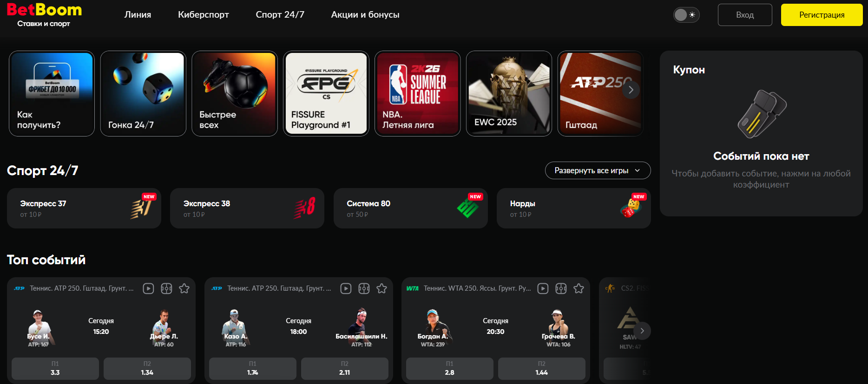Open the Гштаад ATP 250 card
The height and width of the screenshot is (384, 868).
[x=600, y=93]
